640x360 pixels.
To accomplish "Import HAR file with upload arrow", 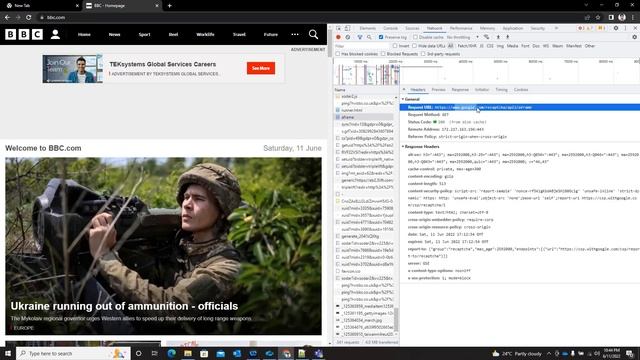I will (x=498, y=37).
